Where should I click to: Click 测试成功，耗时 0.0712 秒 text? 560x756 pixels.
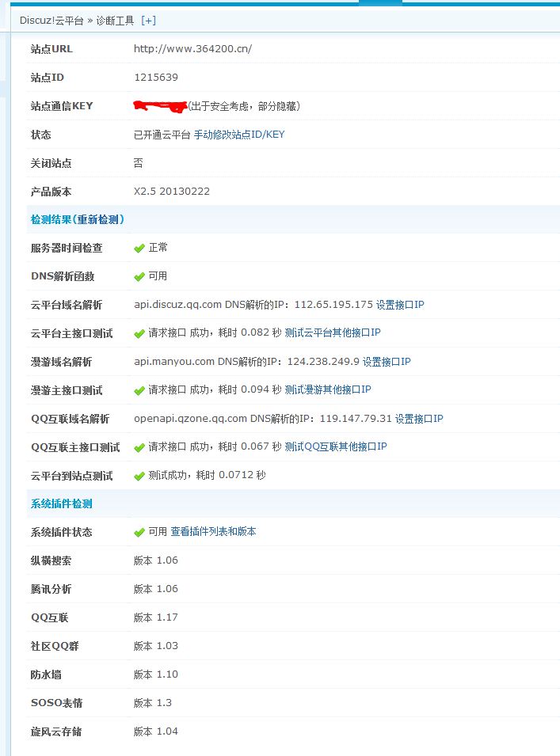(207, 475)
